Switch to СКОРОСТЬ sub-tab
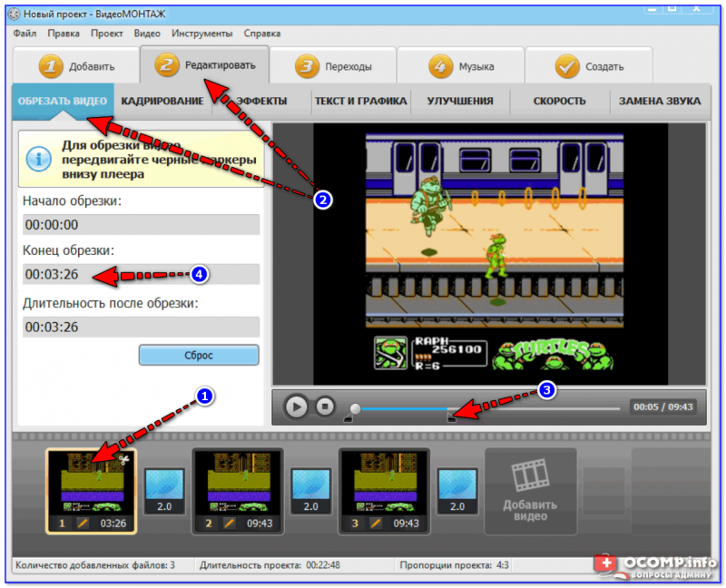This screenshot has width=726, height=588. tap(559, 101)
